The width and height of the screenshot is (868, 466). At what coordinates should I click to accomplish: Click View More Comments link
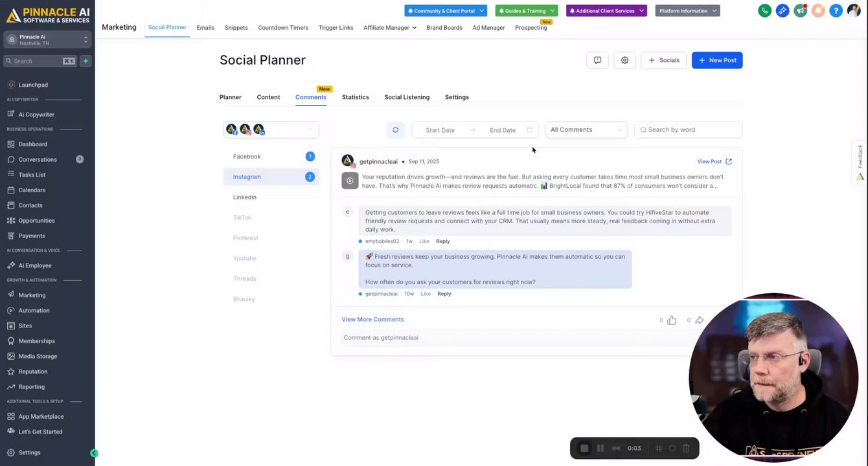372,320
